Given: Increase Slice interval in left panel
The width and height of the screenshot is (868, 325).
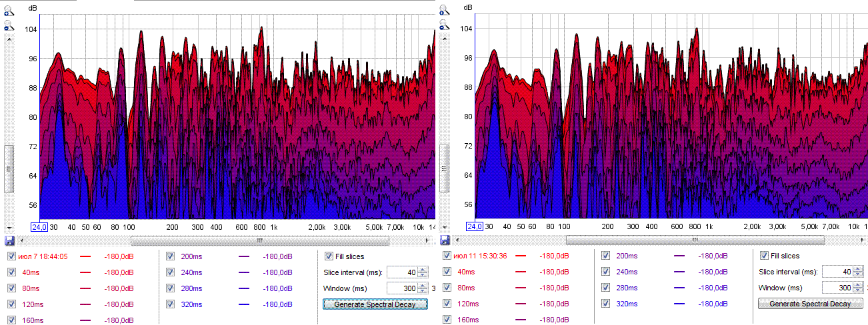Looking at the screenshot, I should [x=423, y=269].
